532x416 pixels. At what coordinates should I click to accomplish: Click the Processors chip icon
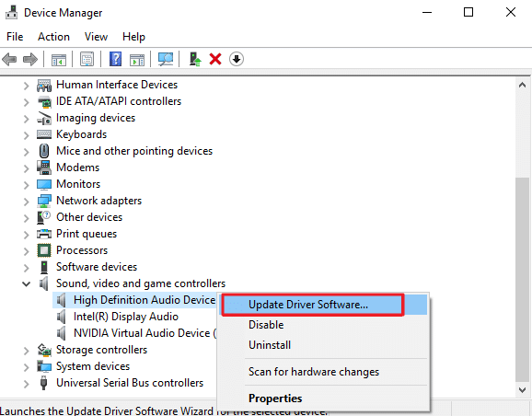(x=44, y=250)
